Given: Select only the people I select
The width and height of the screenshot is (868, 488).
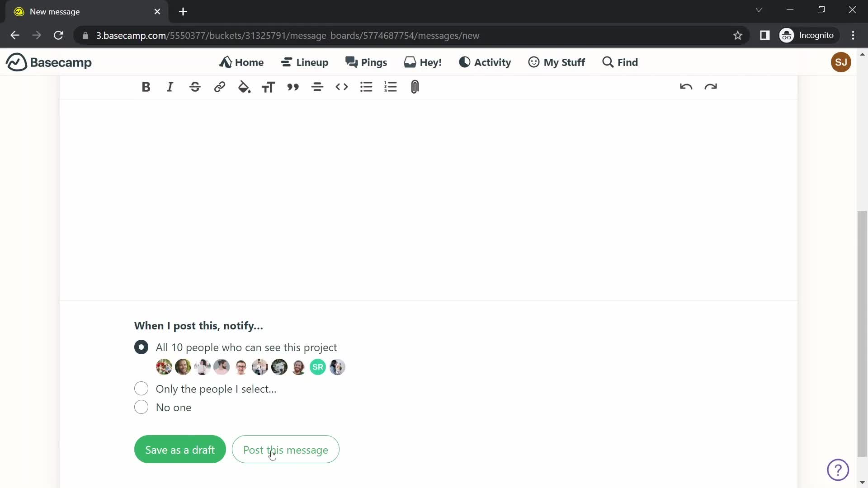Looking at the screenshot, I should point(142,389).
